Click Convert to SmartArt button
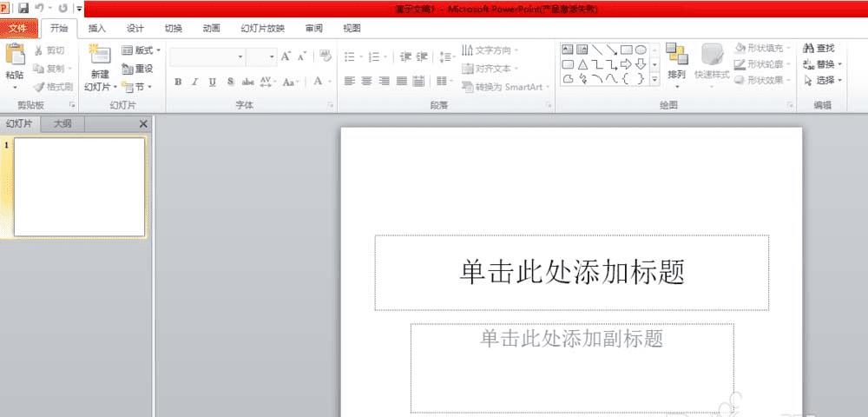Screen dimensions: 868x417 coord(505,87)
